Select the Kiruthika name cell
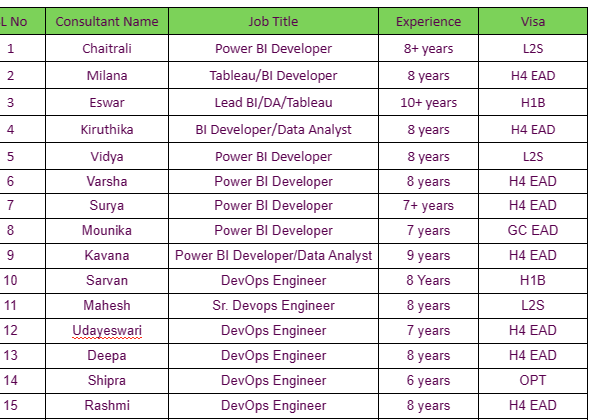The height and width of the screenshot is (420, 600). (x=107, y=129)
